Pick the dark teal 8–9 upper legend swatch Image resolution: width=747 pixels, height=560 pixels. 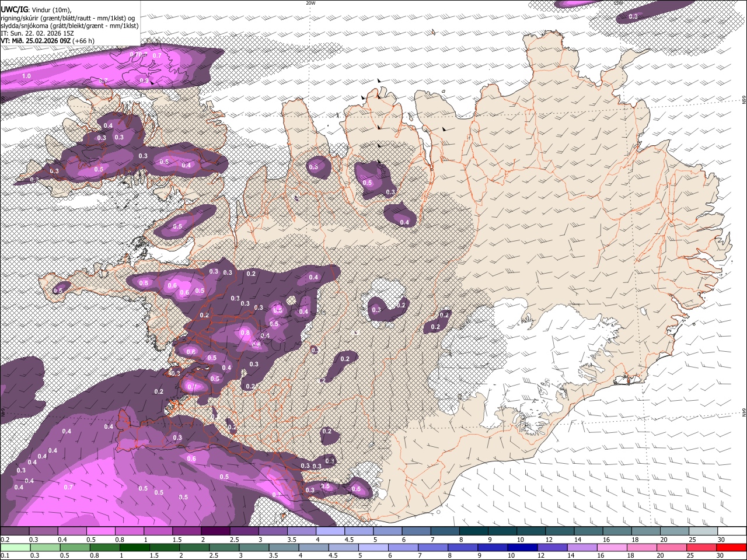474,531
